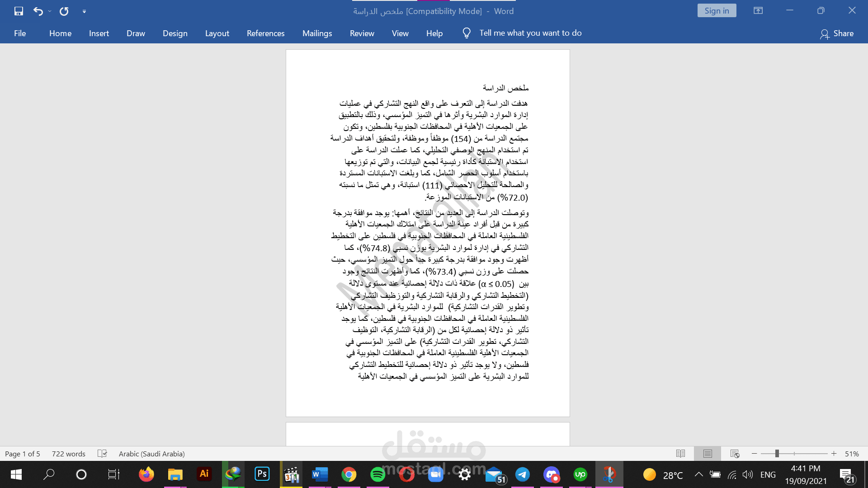Click the zoom slider handle
This screenshot has height=488, width=868.
point(777,454)
